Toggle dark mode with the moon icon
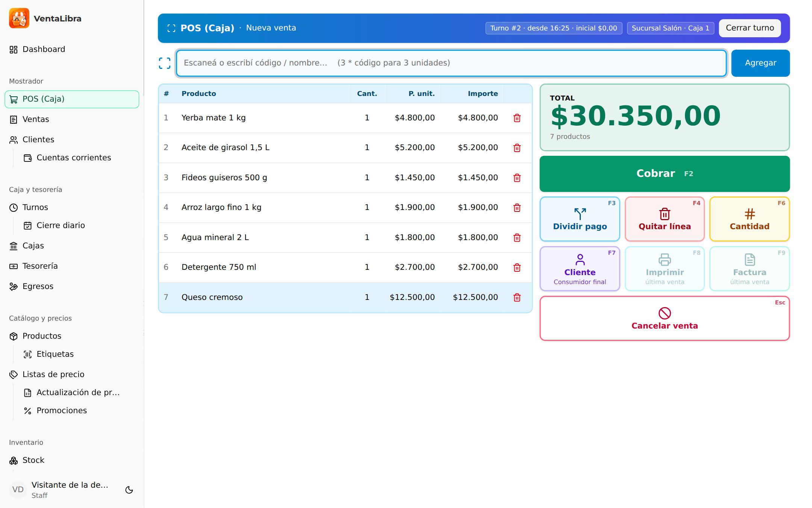This screenshot has height=508, width=812. click(x=129, y=490)
